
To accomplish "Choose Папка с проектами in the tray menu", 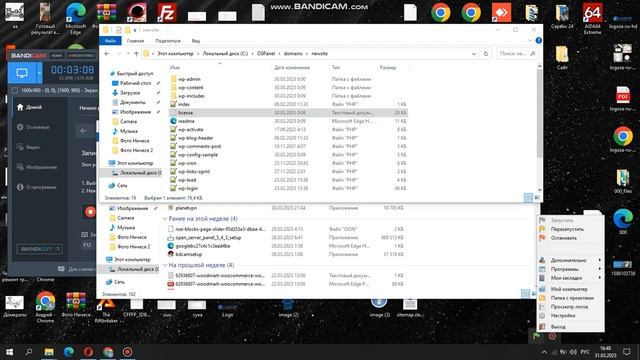I will pyautogui.click(x=572, y=298).
